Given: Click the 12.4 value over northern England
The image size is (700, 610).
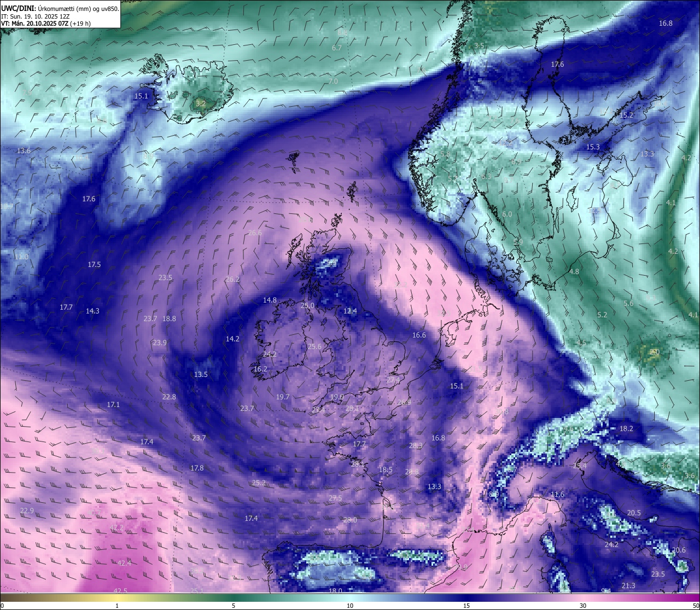Looking at the screenshot, I should pos(350,311).
